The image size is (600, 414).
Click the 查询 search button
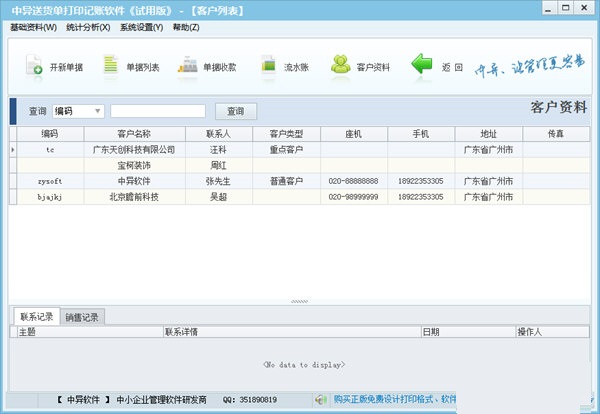coord(236,111)
